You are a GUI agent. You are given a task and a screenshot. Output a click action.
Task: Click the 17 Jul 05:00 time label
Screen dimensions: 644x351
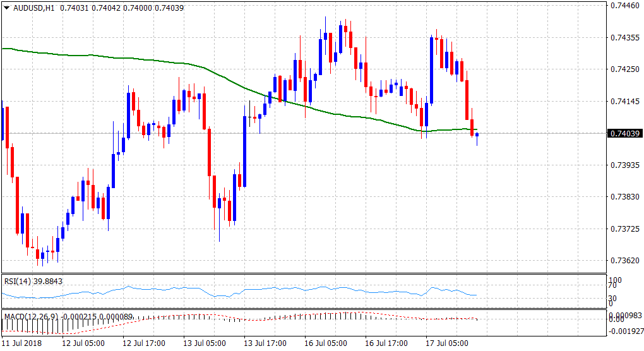(447, 343)
